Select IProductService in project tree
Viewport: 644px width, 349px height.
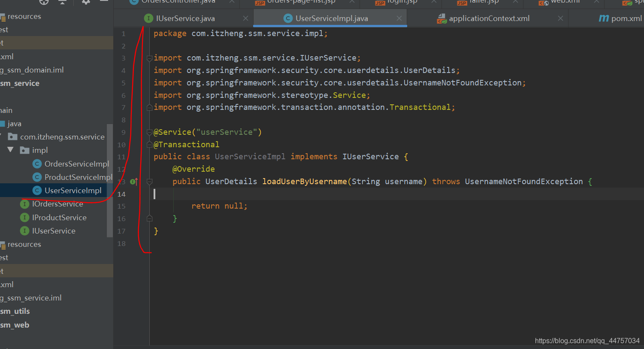(59, 218)
